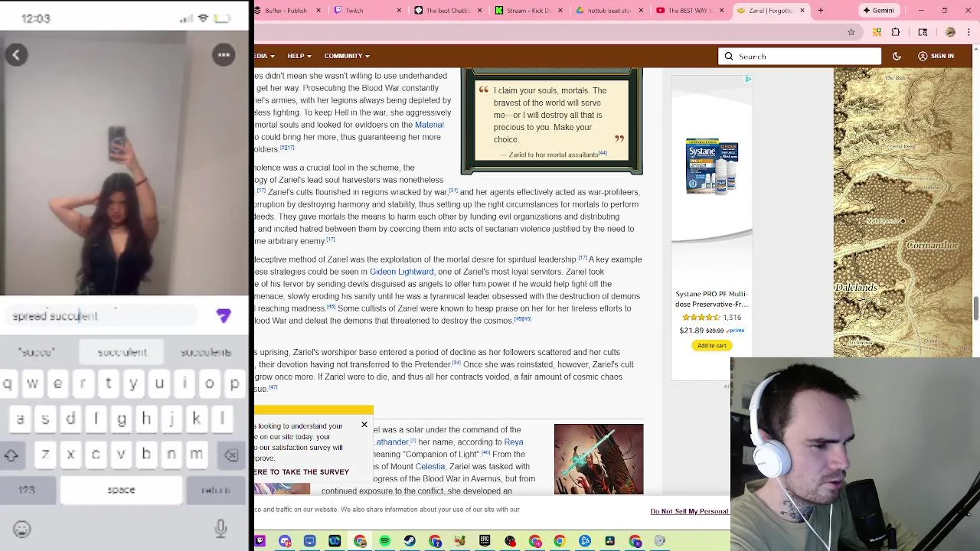Tap the backspace key on the phone keyboard
The height and width of the screenshot is (551, 980).
pos(231,455)
